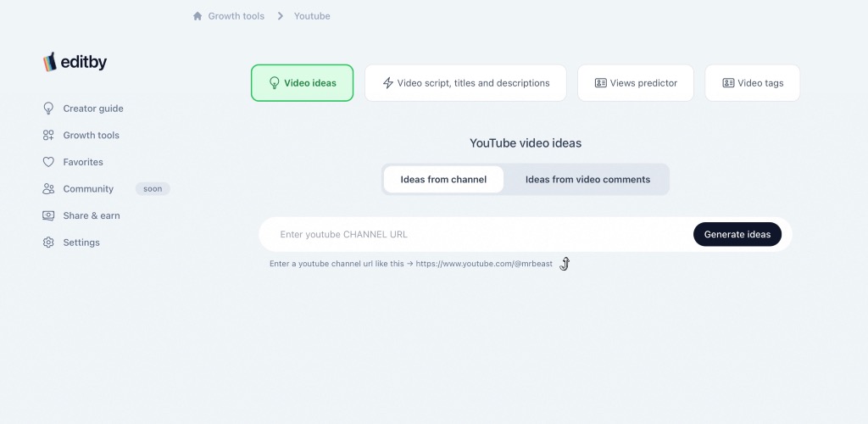
Task: Click the editby logo icon
Action: [x=50, y=62]
